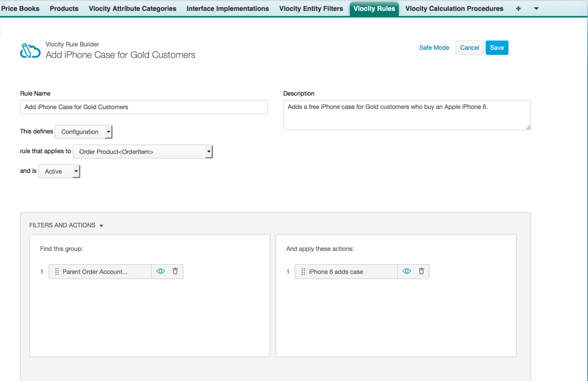The height and width of the screenshot is (381, 588).
Task: Select the Parent Order Account filter item
Action: 100,271
